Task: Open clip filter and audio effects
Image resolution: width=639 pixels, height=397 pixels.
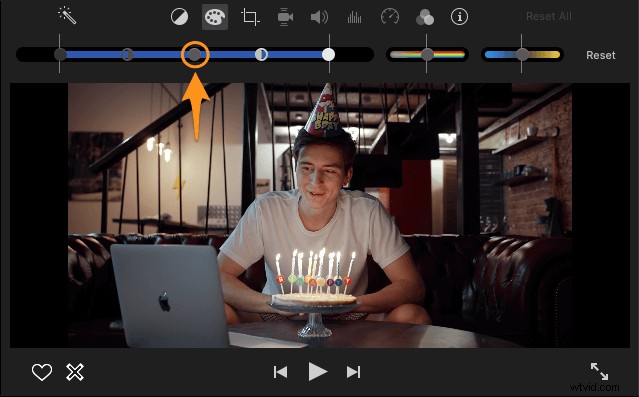Action: (425, 17)
